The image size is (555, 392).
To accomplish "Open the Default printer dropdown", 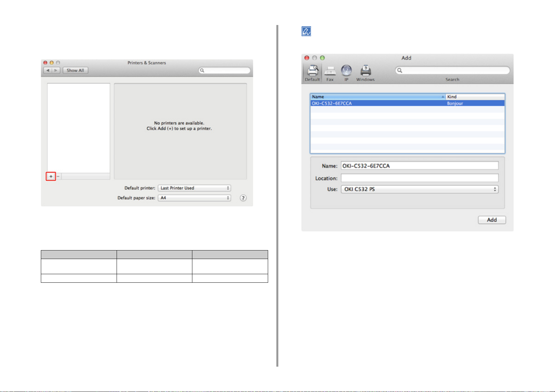I will pyautogui.click(x=194, y=188).
